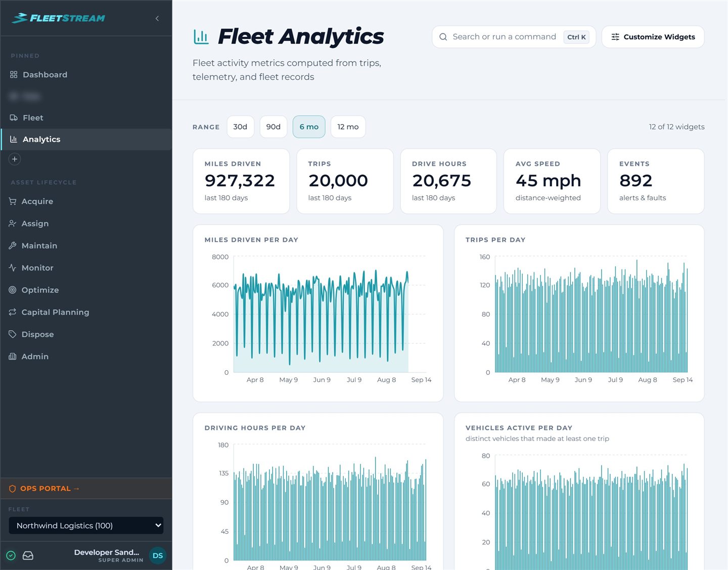Open the Maintain section
The height and width of the screenshot is (570, 728).
click(x=86, y=246)
